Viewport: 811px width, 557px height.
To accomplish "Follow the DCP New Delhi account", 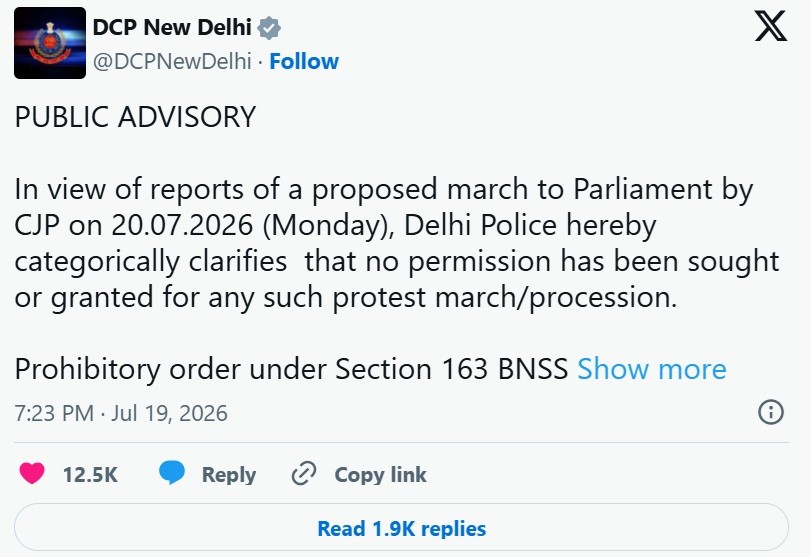I will click(304, 61).
